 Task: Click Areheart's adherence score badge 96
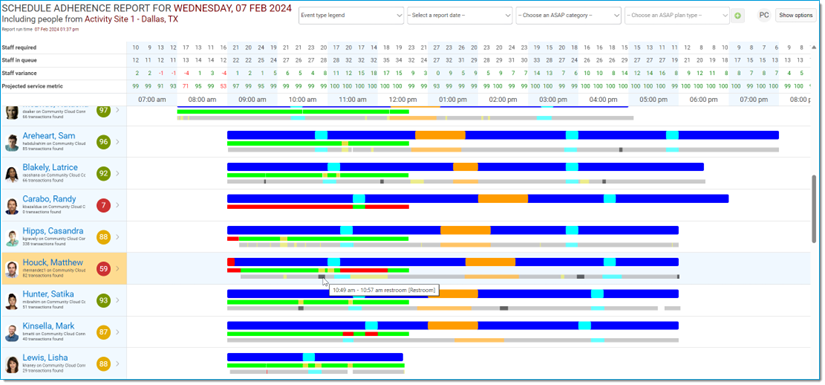pos(104,142)
